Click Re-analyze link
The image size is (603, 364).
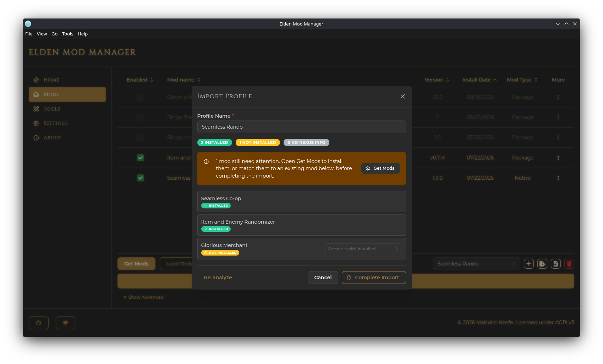click(x=218, y=278)
